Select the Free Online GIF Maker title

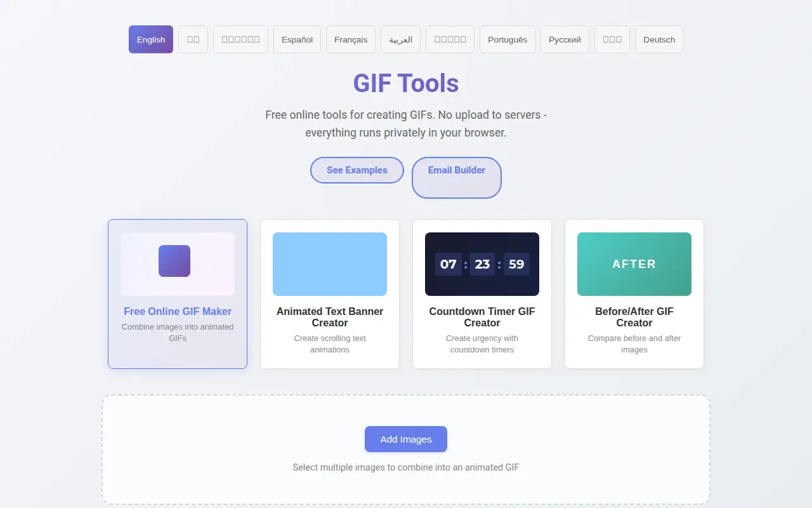[178, 311]
